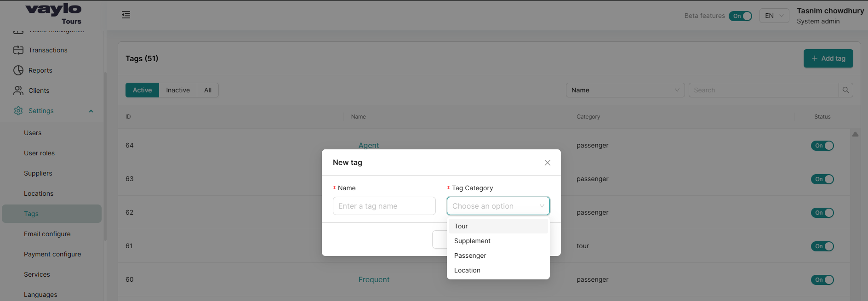Viewport: 868px width, 301px height.
Task: Disable status switch for tag ID 61
Action: point(822,246)
